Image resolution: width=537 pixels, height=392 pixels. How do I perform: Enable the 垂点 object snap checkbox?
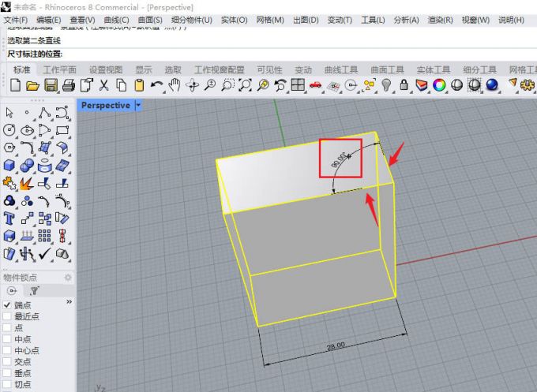7,372
